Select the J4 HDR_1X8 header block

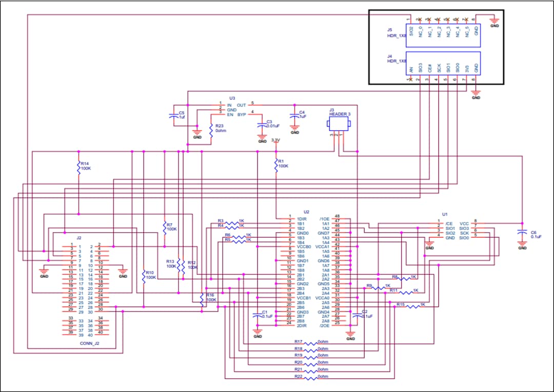tap(443, 64)
